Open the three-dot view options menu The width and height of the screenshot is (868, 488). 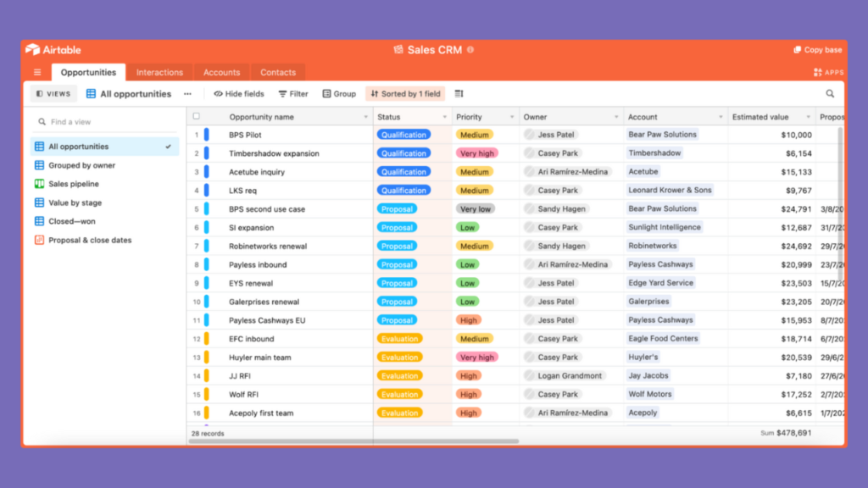click(x=187, y=94)
